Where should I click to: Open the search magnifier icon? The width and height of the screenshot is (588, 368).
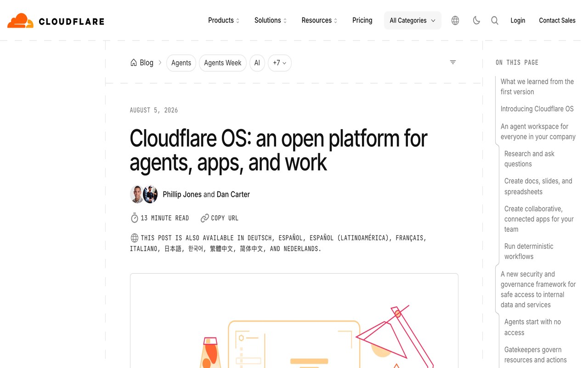tap(495, 20)
